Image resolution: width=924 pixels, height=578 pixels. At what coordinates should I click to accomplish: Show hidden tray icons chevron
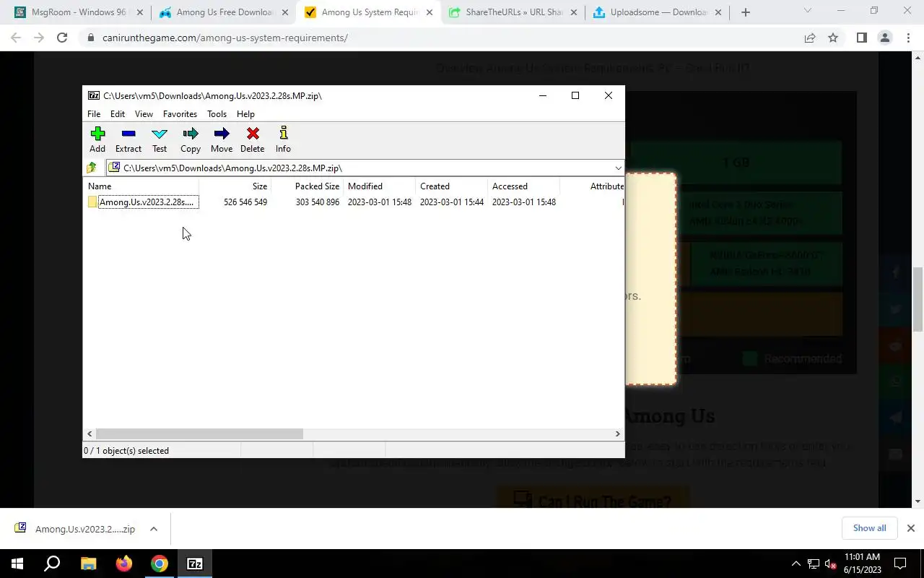point(796,564)
